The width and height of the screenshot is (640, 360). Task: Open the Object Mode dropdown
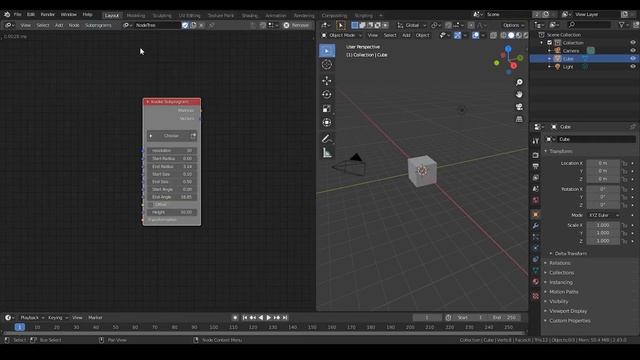tap(342, 36)
